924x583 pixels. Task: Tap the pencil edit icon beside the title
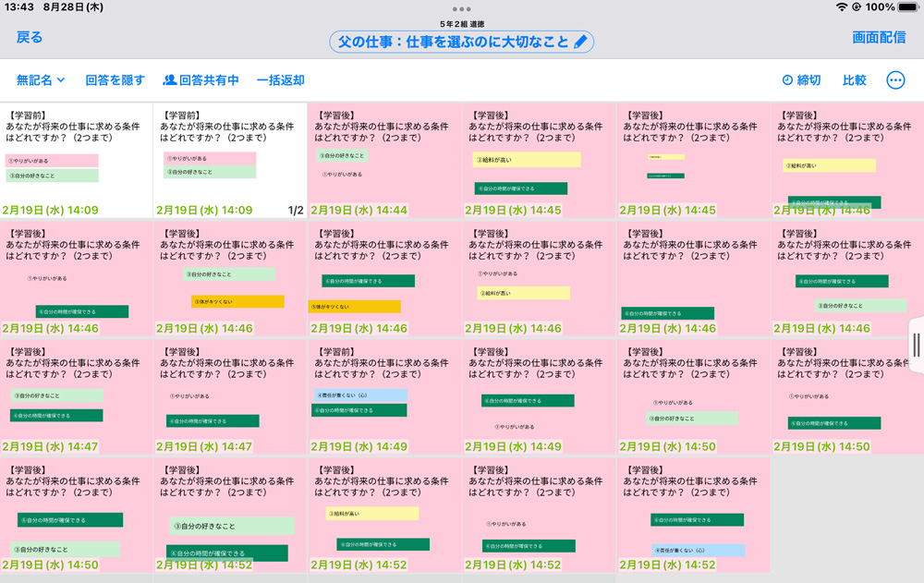click(x=580, y=42)
